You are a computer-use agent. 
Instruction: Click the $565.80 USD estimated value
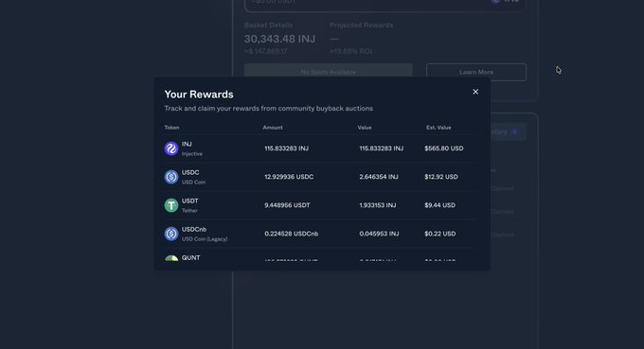click(444, 148)
